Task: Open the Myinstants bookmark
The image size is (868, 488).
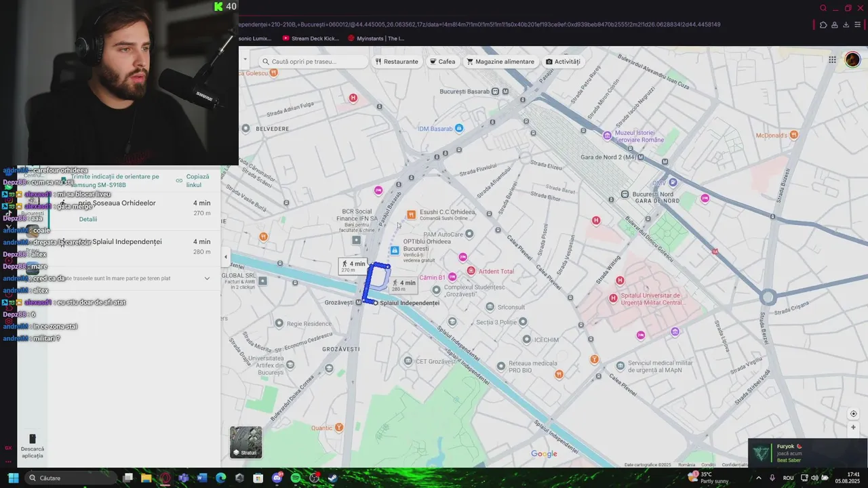Action: coord(376,39)
